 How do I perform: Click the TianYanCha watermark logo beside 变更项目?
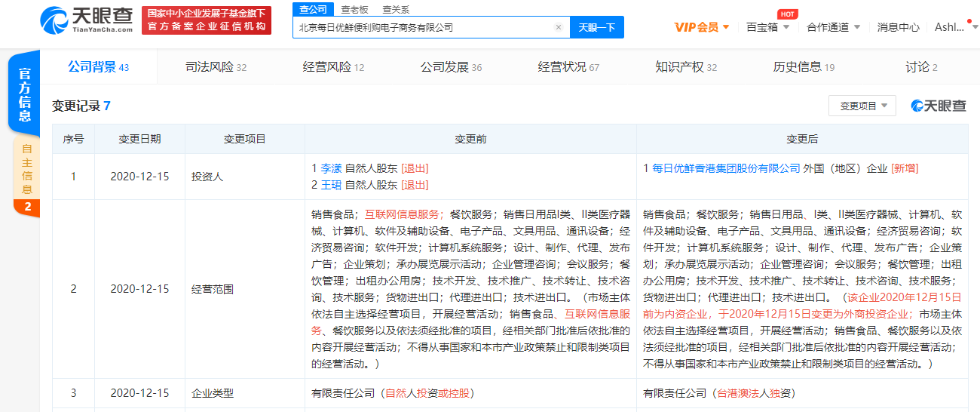(939, 106)
